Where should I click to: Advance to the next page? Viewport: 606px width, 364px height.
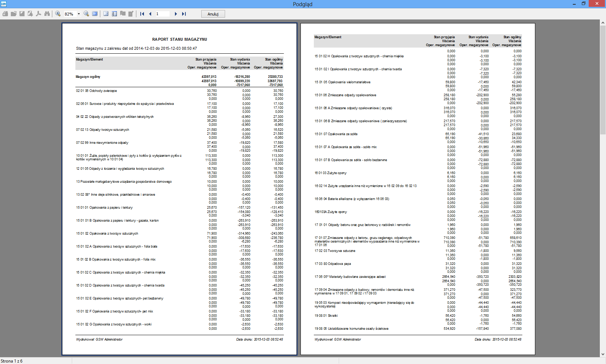176,14
